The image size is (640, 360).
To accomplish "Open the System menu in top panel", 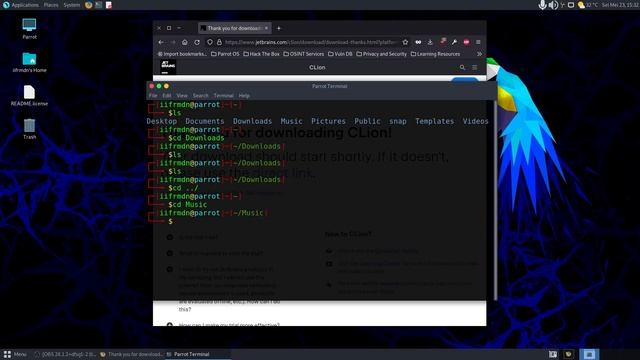I will point(72,5).
